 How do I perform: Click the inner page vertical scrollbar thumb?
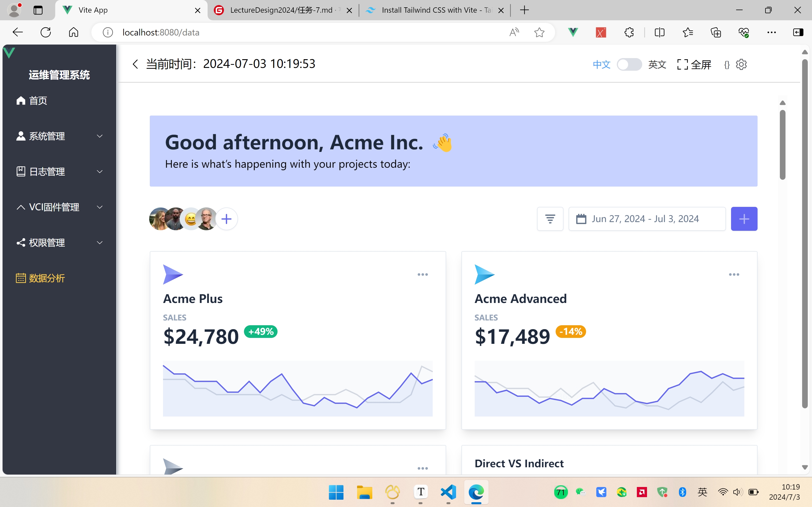(782, 144)
